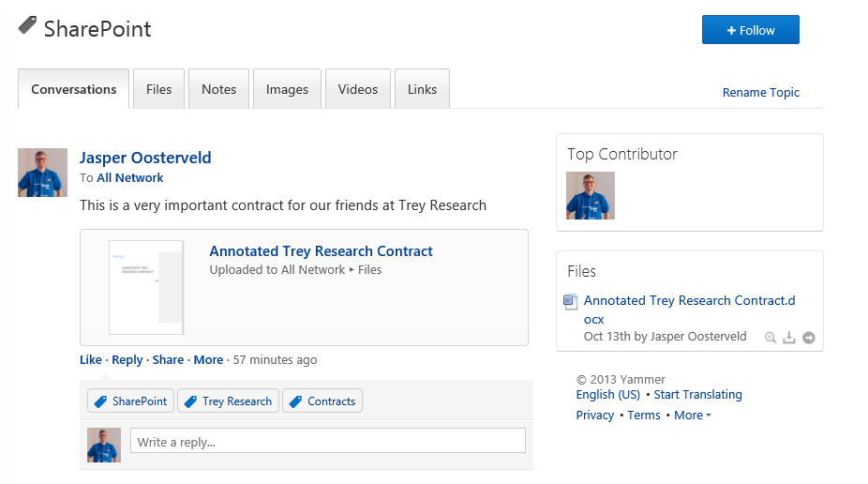Open the Annotated Trey Research Contract link
Screen dimensions: 868x484
pyautogui.click(x=321, y=251)
